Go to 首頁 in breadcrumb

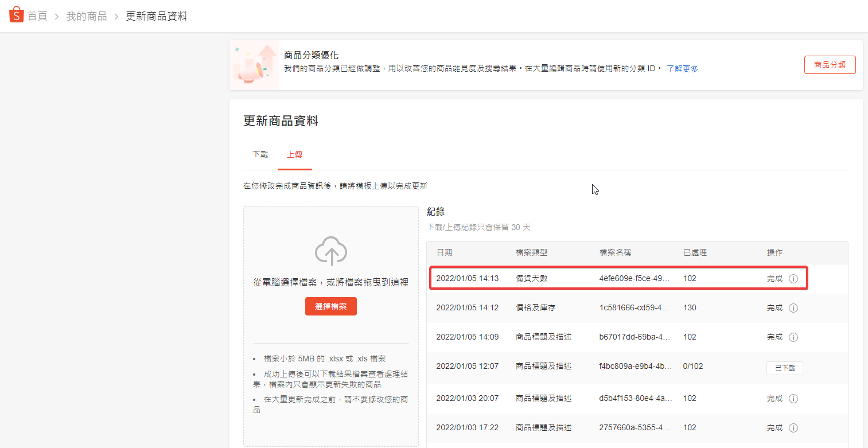pos(37,16)
